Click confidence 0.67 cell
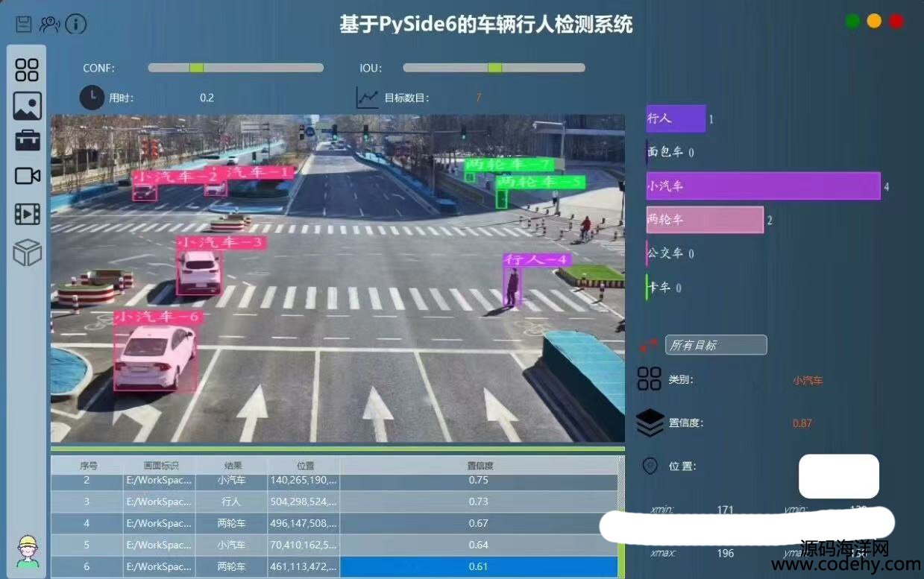 [x=479, y=524]
